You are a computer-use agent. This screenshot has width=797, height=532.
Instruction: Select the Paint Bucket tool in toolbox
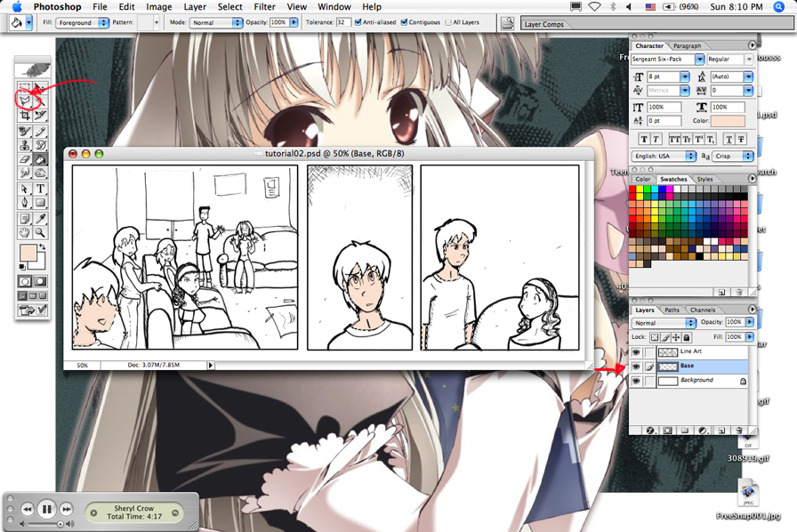(40, 159)
